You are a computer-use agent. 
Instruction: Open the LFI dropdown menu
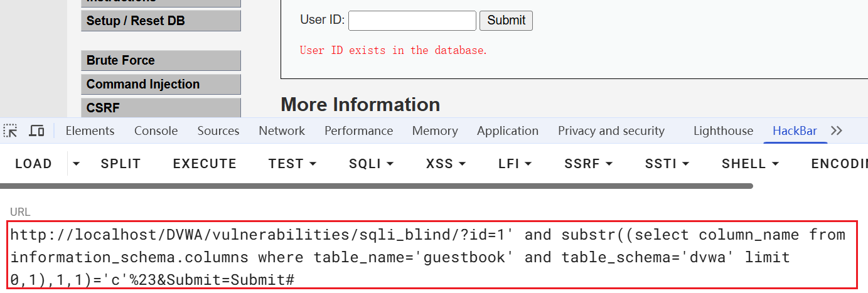pyautogui.click(x=515, y=164)
